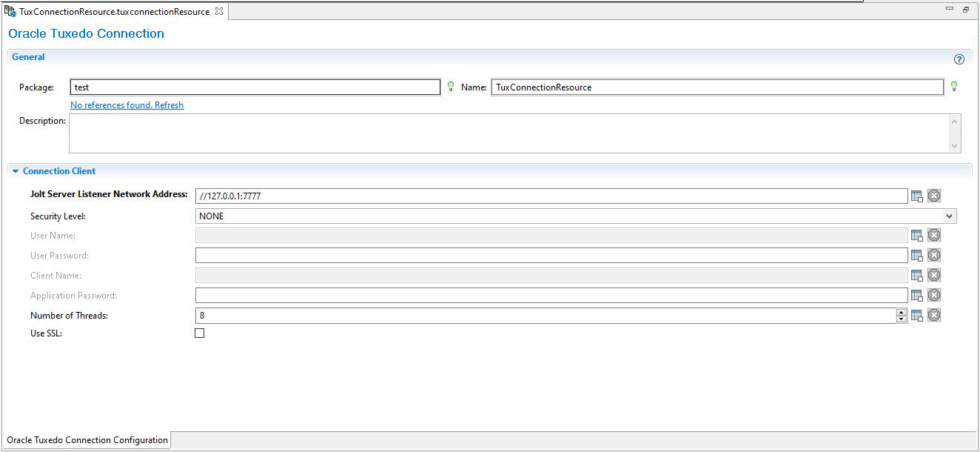Click into the Package input field
This screenshot has width=980, height=452.
[x=255, y=87]
